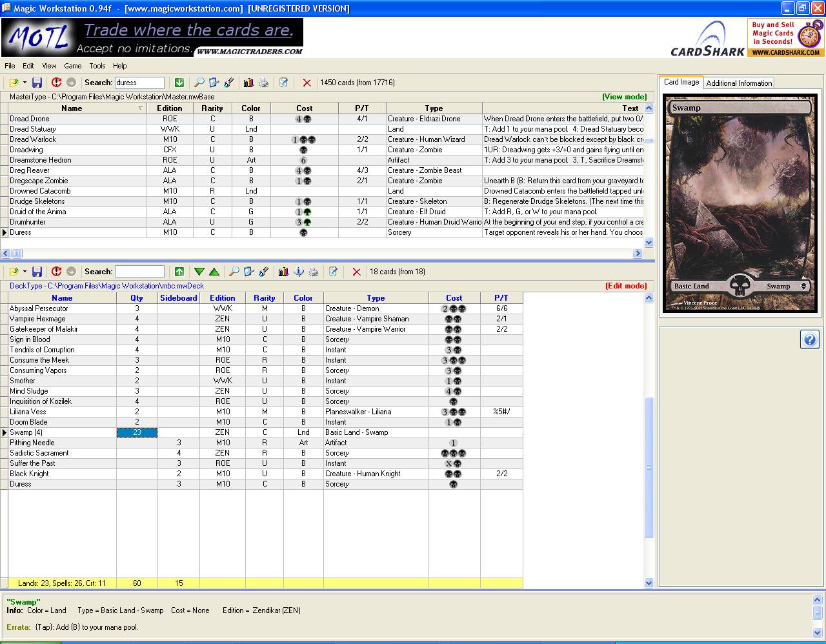Click the red refresh icon in deck toolbar
The width and height of the screenshot is (826, 644).
[x=56, y=272]
